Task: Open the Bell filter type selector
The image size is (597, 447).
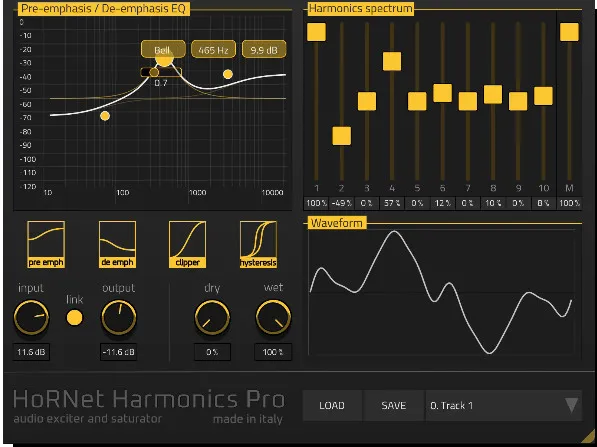Action: coord(163,49)
